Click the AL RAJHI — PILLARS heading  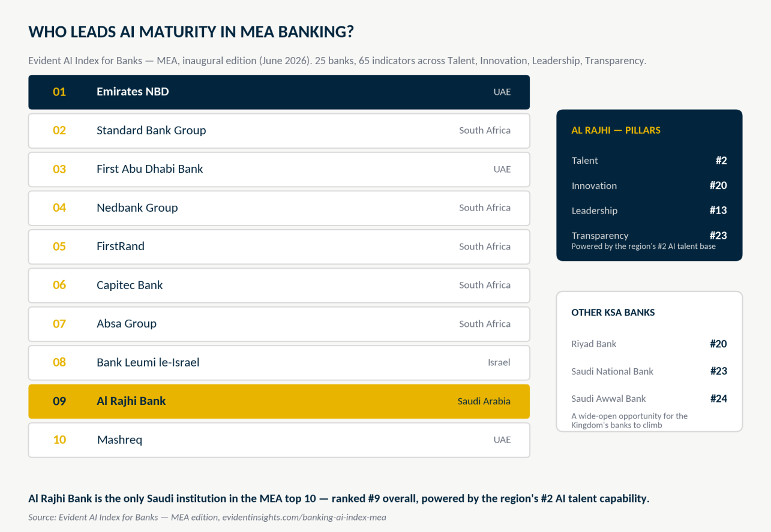(x=616, y=130)
